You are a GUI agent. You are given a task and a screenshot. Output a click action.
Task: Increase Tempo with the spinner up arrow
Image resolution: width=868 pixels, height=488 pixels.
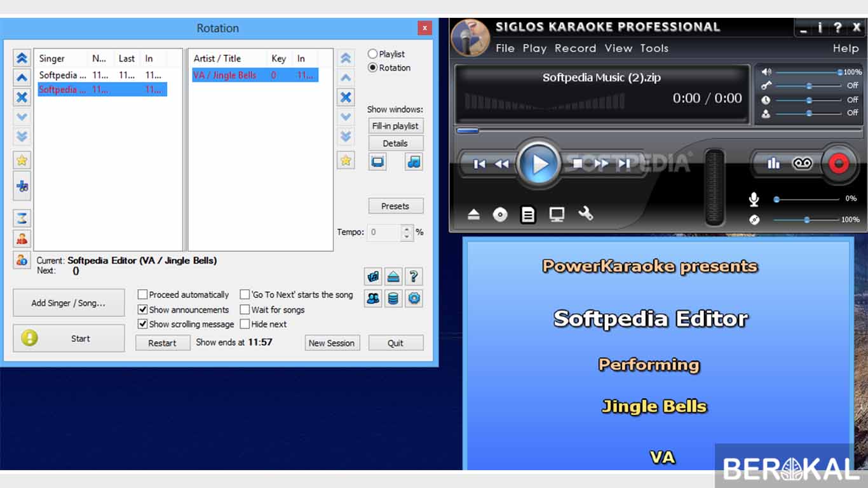pos(407,229)
